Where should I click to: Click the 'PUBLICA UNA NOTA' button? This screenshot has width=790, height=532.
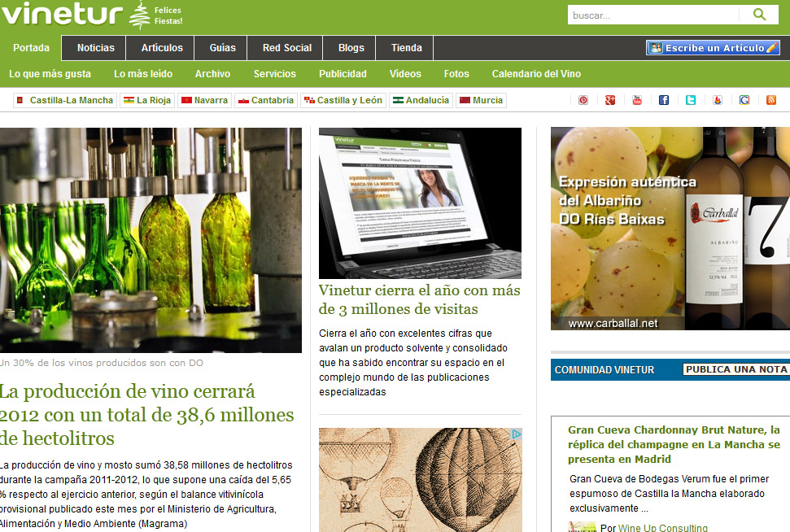click(x=736, y=369)
